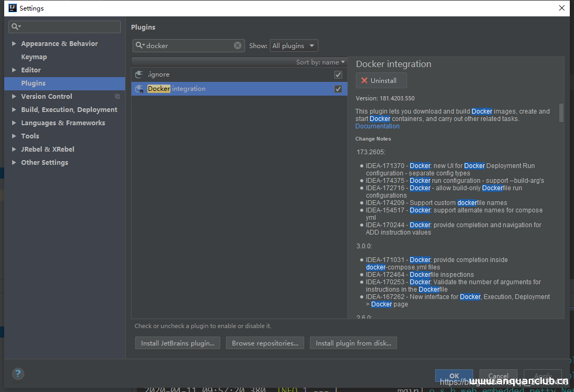Image resolution: width=574 pixels, height=392 pixels.
Task: Focus the plugin search field containing docker
Action: [189, 45]
